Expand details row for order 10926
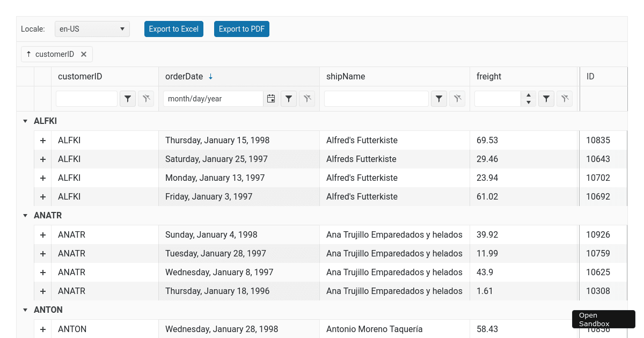644x338 pixels. (x=43, y=235)
